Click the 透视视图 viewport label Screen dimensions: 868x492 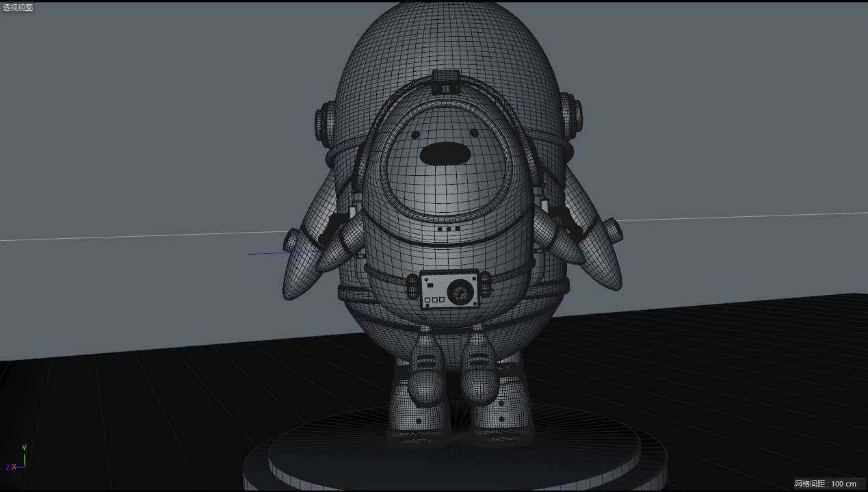tap(18, 8)
